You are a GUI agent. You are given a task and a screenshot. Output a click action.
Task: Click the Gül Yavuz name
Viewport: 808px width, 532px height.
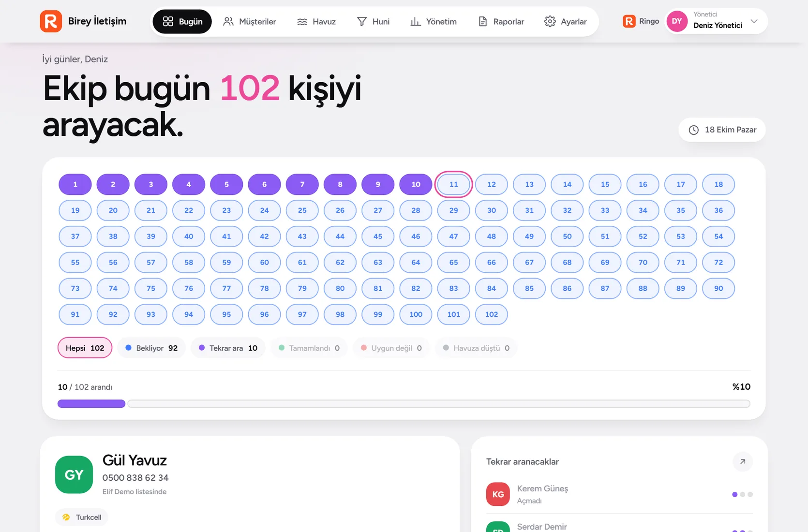coord(135,460)
